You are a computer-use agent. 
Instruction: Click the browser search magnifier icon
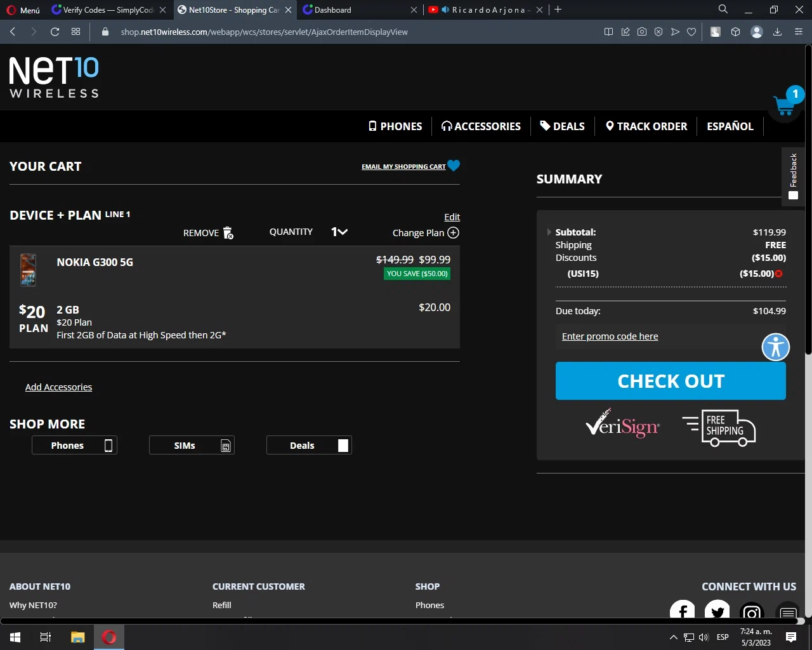(723, 10)
